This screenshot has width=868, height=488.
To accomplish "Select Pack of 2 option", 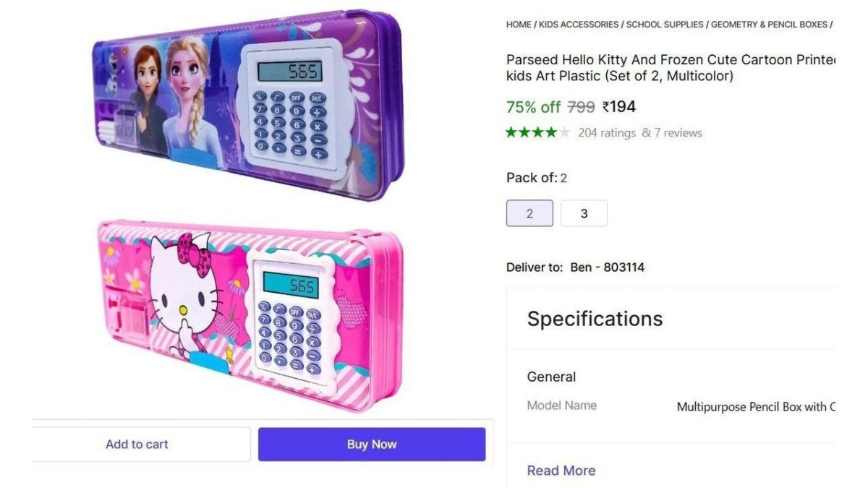I will 529,213.
